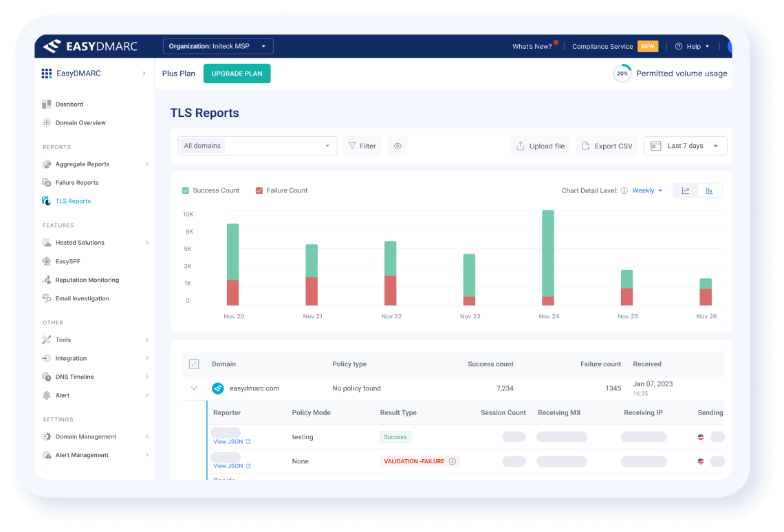This screenshot has width=784, height=532.
Task: Open Reputation Monitoring in sidebar
Action: point(87,280)
